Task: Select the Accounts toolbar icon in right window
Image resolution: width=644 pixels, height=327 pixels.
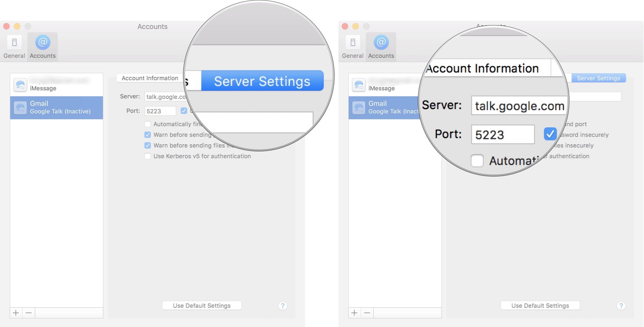Action: point(381,47)
